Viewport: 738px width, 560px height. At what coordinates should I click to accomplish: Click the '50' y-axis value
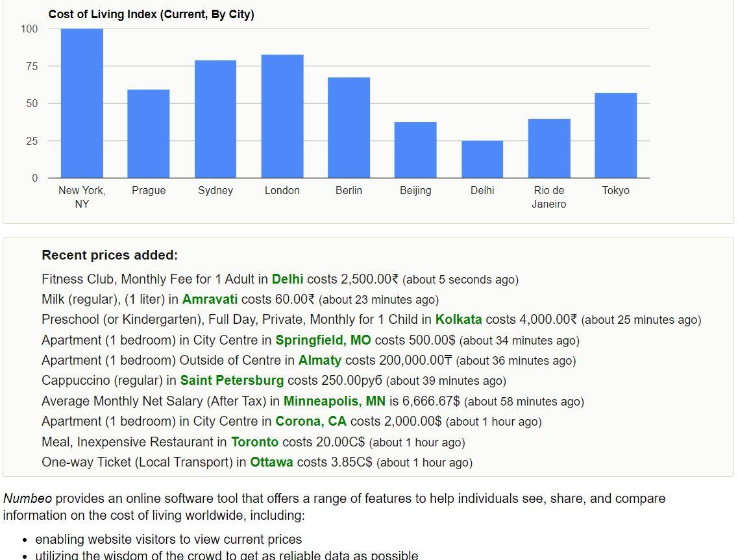[32, 104]
